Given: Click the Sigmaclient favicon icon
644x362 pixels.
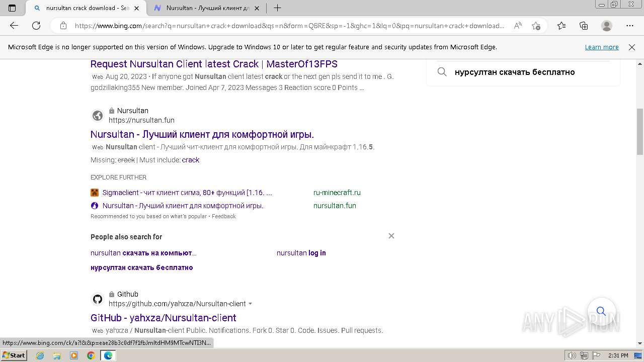Looking at the screenshot, I should click(95, 193).
